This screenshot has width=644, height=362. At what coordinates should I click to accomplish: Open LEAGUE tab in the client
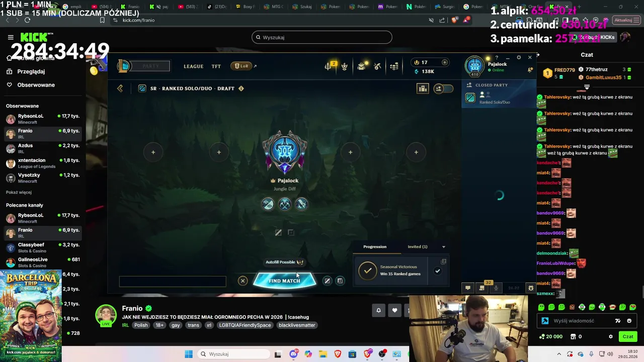click(x=193, y=66)
